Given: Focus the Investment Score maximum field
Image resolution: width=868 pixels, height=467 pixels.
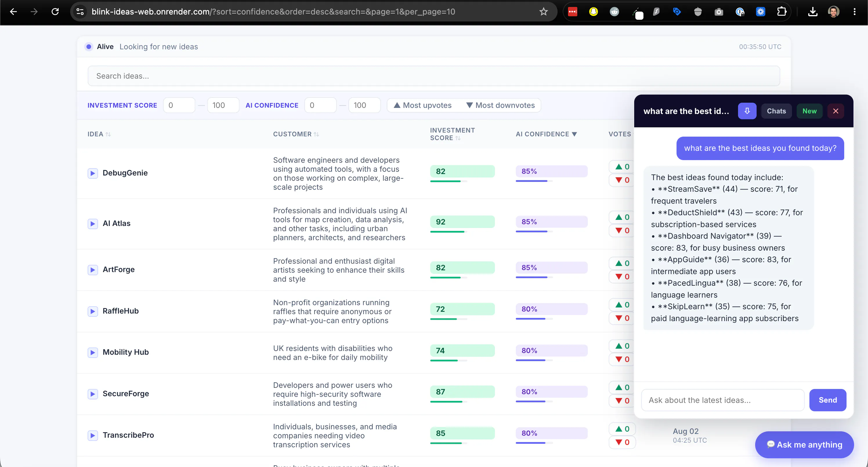Looking at the screenshot, I should 223,106.
